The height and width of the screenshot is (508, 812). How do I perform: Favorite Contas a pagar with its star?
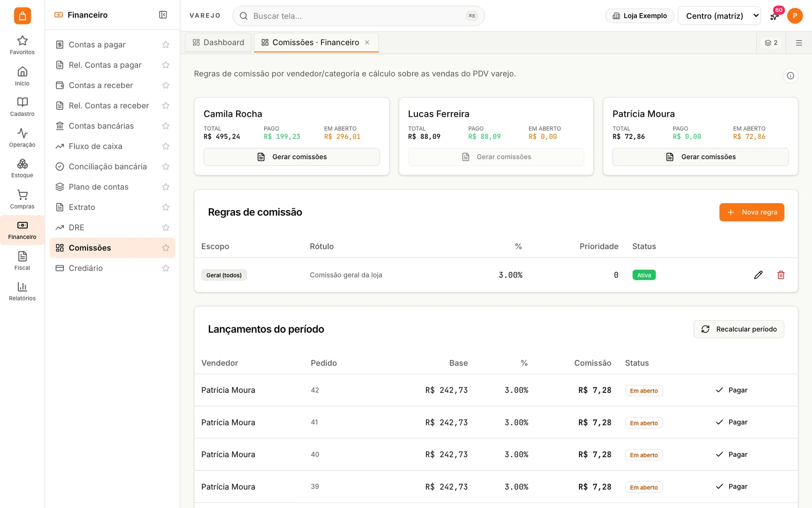pos(166,44)
